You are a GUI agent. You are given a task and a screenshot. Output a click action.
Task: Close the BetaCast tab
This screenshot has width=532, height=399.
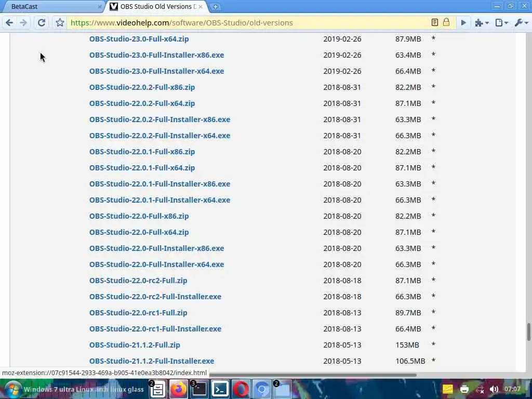click(x=99, y=6)
